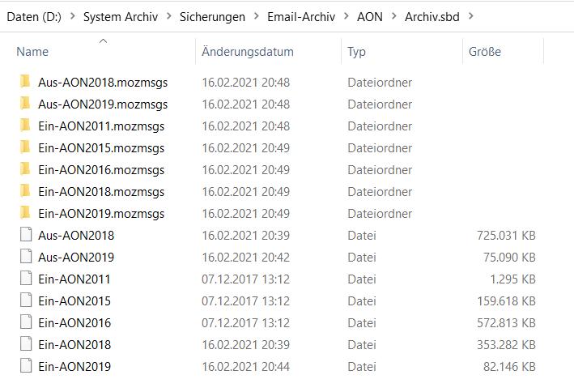Viewport: 574px width, 392px height.
Task: Select the Ein-AON2011 file icon
Action: (x=25, y=279)
